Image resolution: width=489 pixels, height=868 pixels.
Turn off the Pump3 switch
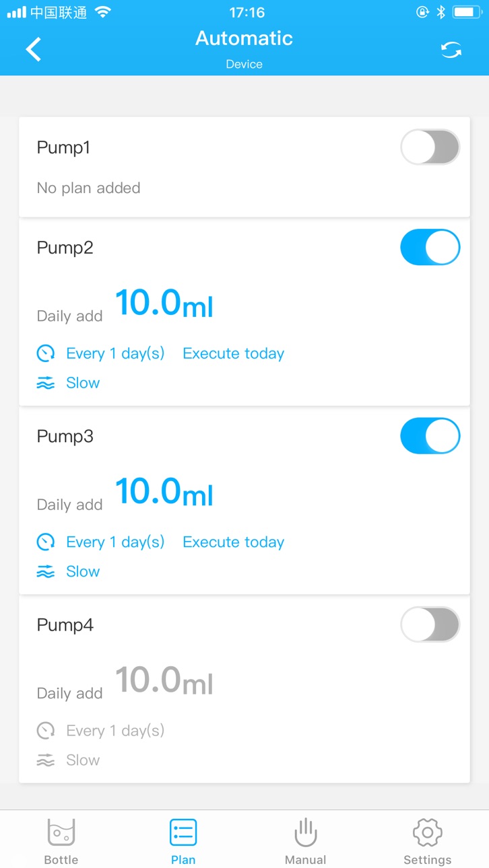pyautogui.click(x=430, y=436)
